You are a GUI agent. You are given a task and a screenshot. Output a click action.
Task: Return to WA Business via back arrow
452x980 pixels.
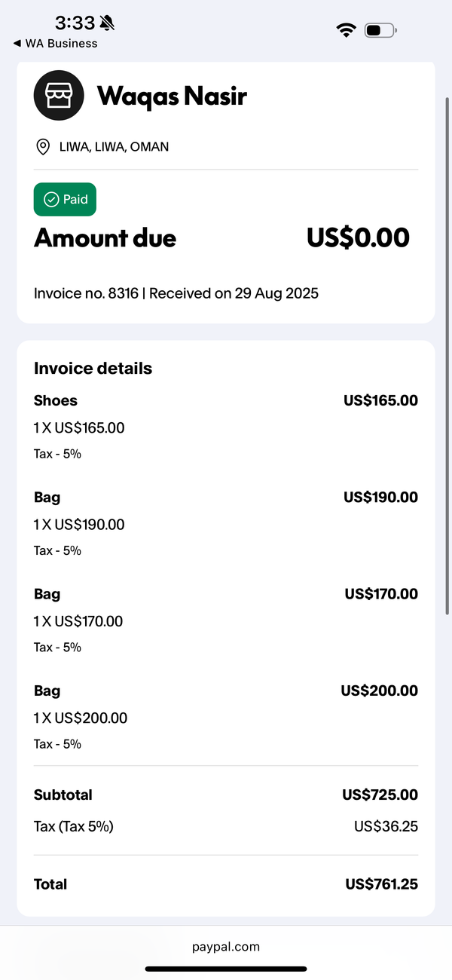(17, 44)
